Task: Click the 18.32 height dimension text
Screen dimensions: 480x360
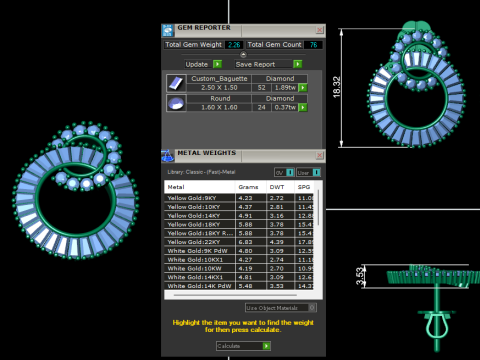Action: coord(337,87)
